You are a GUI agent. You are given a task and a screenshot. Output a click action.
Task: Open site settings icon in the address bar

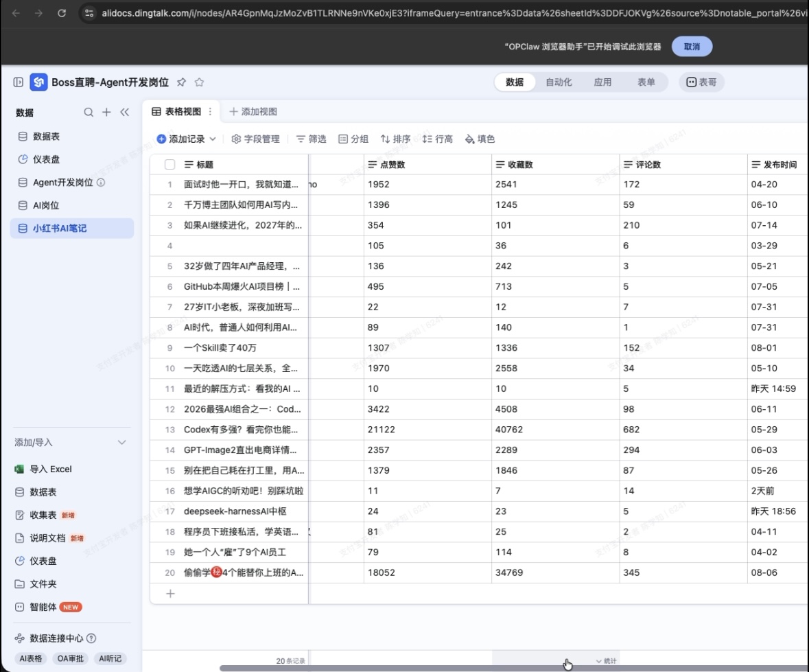tap(89, 13)
